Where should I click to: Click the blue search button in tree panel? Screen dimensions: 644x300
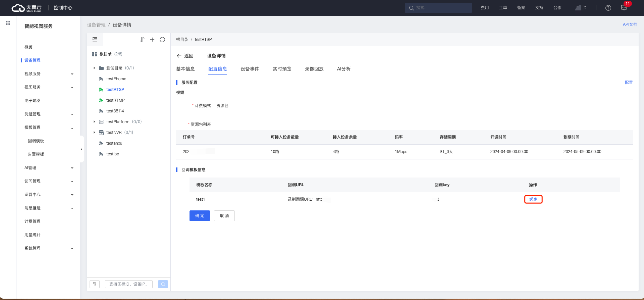coord(163,284)
